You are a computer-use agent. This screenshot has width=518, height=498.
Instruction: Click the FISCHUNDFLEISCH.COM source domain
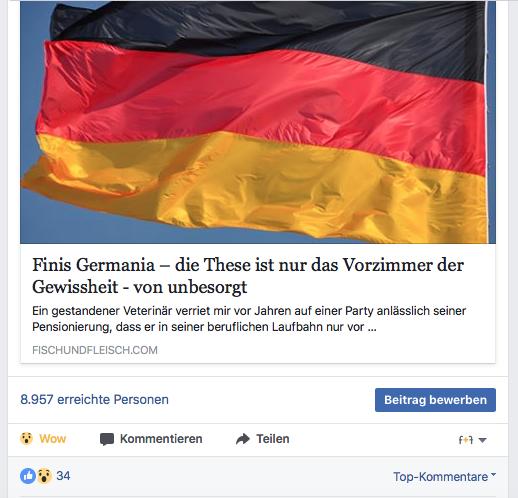pos(95,350)
